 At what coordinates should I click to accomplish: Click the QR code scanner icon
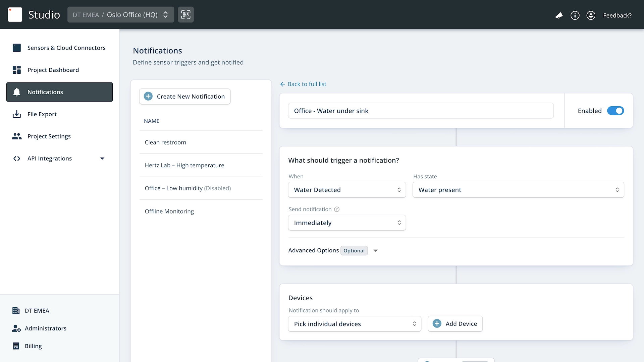[186, 15]
